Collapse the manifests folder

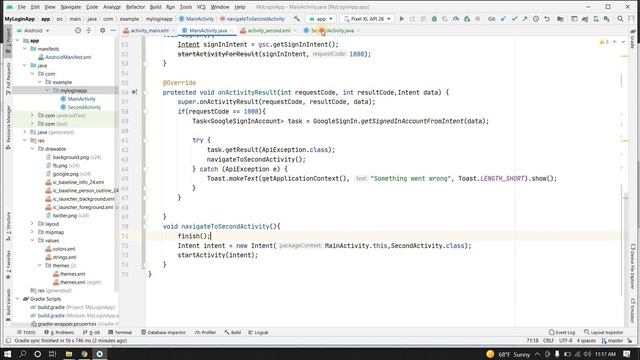(x=25, y=49)
